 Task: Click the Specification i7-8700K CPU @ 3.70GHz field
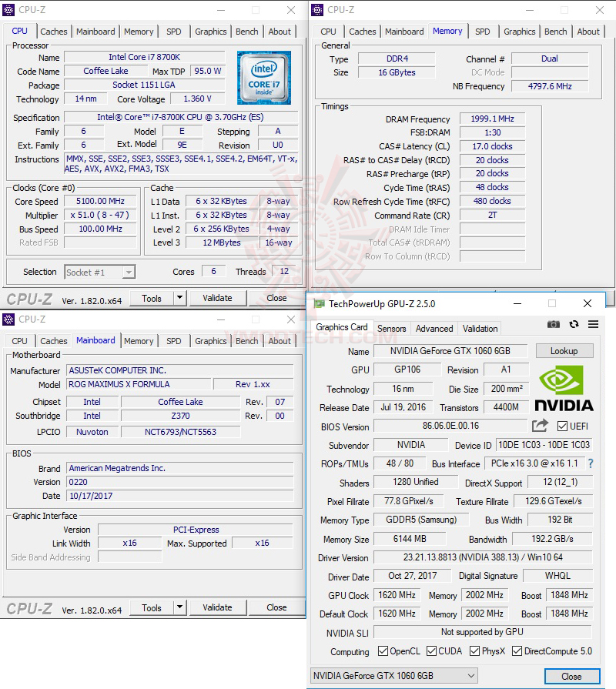coord(181,117)
